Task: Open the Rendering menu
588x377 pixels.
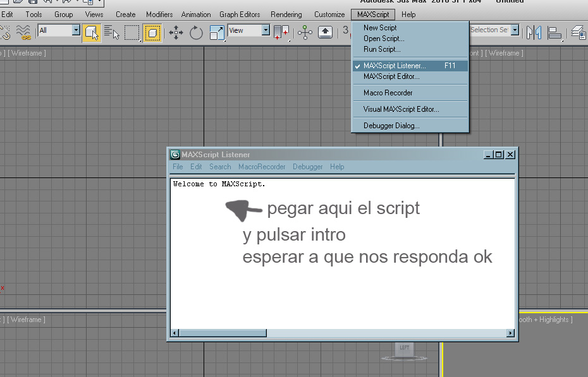Action: point(286,15)
